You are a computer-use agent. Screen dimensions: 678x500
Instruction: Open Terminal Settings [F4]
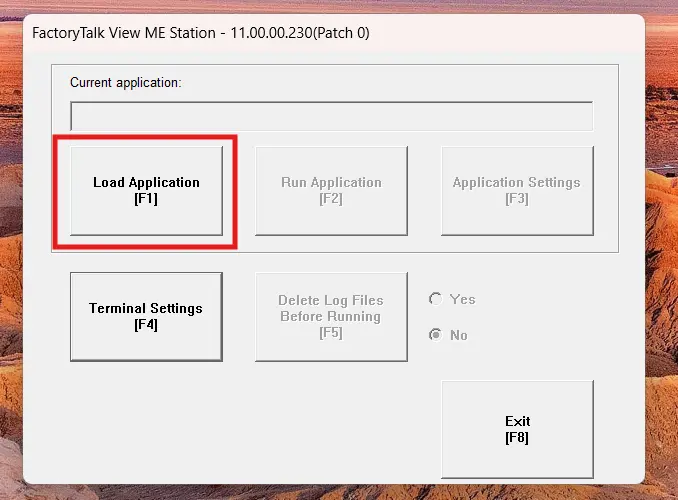click(146, 317)
